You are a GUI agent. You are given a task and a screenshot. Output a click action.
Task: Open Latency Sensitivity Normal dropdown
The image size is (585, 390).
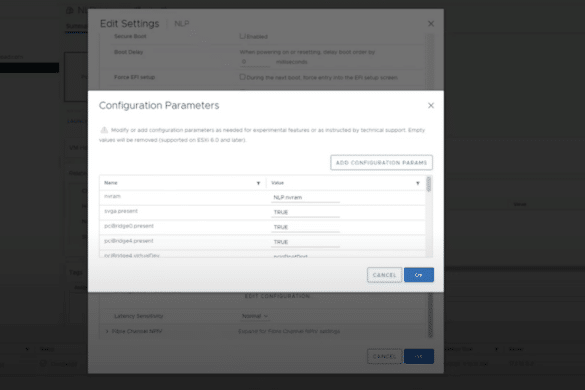254,316
